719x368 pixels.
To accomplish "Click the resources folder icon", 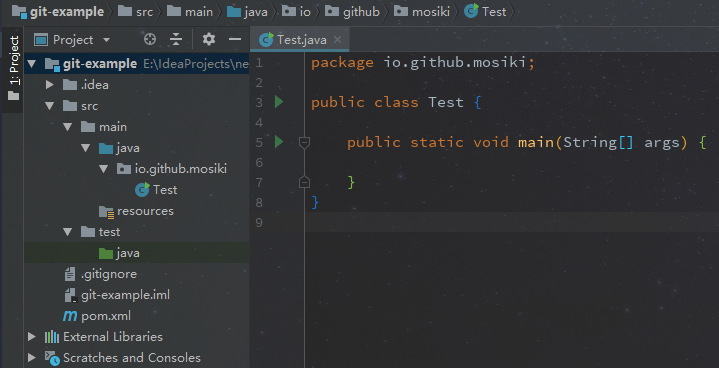I will [106, 211].
